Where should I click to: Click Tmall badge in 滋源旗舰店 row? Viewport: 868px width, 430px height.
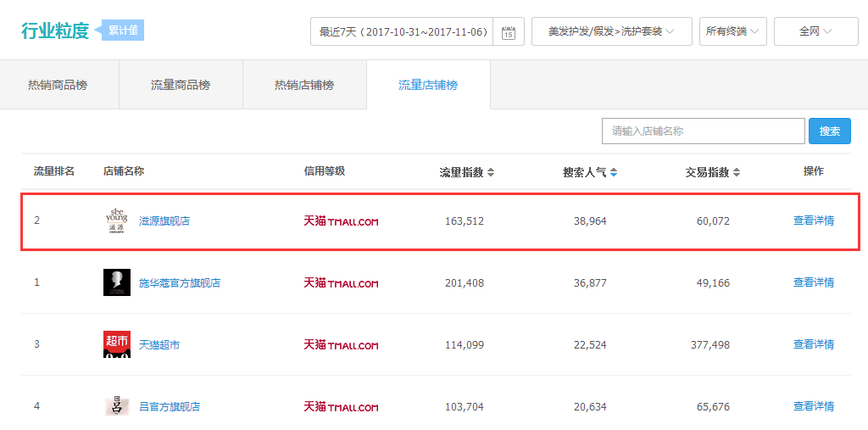341,221
